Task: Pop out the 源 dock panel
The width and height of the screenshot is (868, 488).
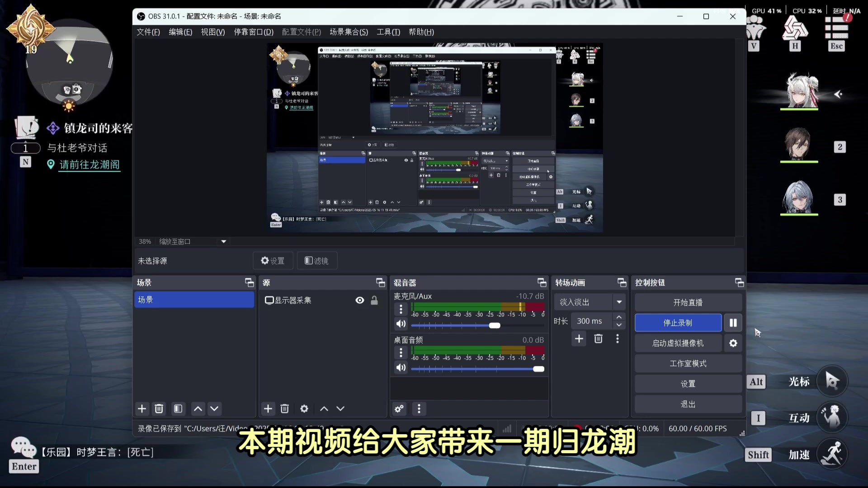Action: point(381,283)
